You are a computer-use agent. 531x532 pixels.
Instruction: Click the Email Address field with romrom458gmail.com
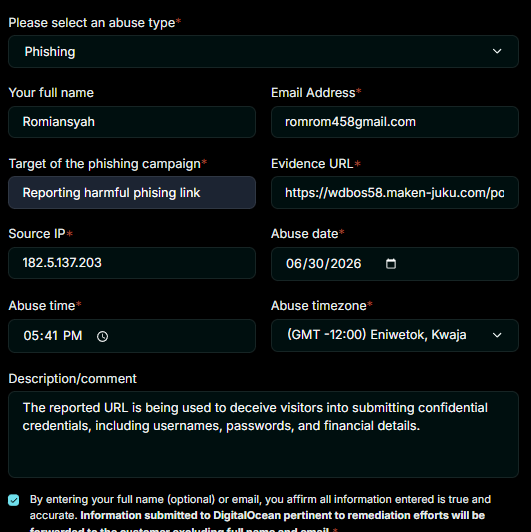click(x=395, y=122)
